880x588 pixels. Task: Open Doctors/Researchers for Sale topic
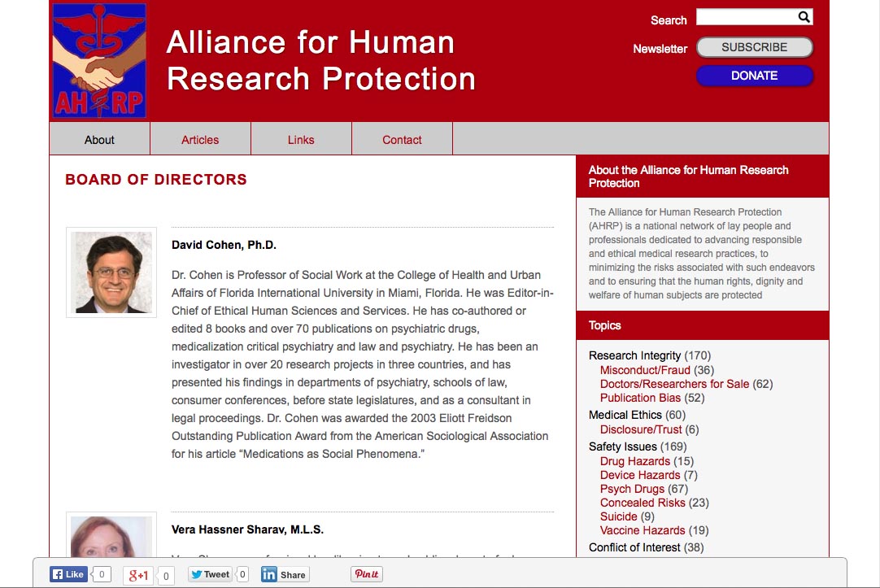(x=674, y=384)
